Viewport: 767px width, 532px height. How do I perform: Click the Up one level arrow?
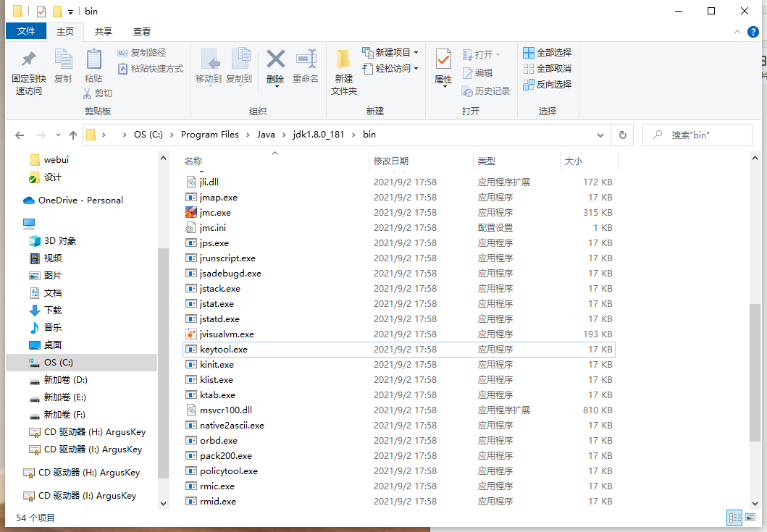(x=73, y=135)
